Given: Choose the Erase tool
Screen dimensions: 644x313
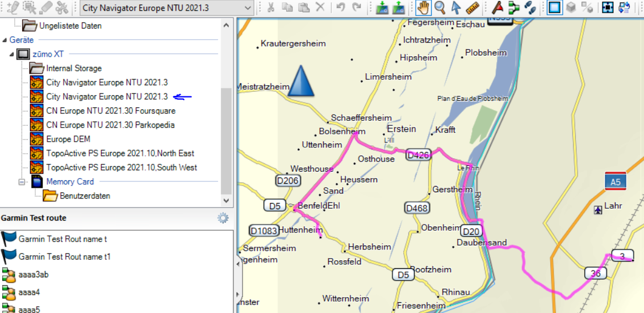Looking at the screenshot, I should click(x=45, y=7).
